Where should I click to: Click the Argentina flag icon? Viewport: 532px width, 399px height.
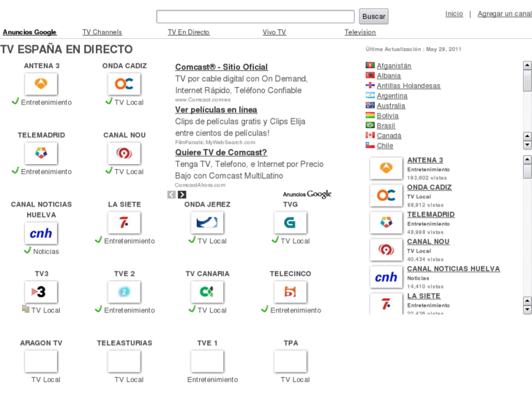pyautogui.click(x=370, y=95)
